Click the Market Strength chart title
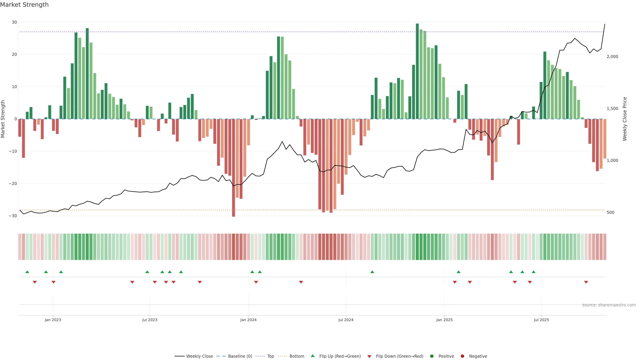Screen dimensions: 644x362 click(24, 5)
